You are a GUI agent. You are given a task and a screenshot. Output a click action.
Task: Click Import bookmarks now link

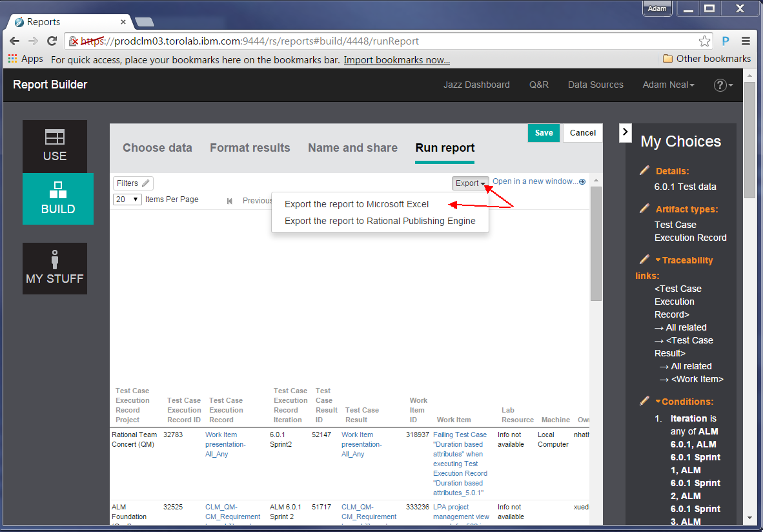click(x=396, y=60)
